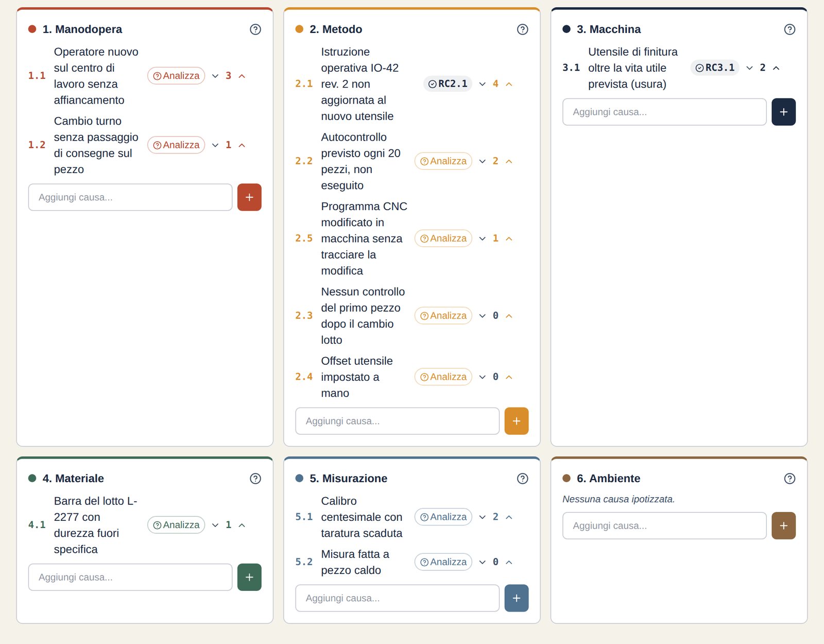The width and height of the screenshot is (824, 644).
Task: Upvote cause 2.1 with up chevron
Action: pos(509,84)
